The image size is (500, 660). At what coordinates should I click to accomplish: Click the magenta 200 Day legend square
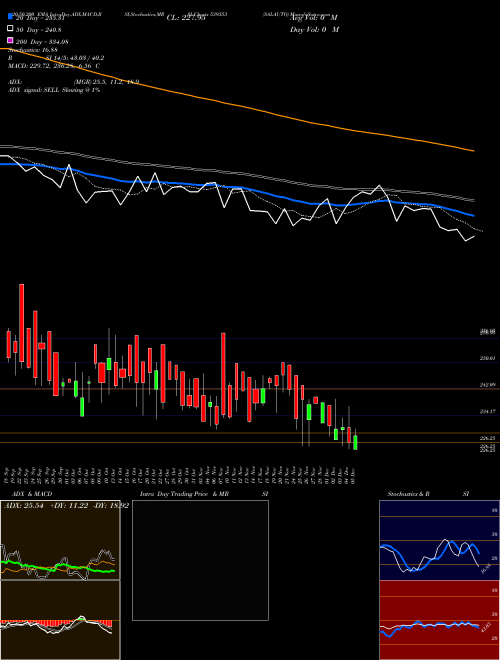11,41
